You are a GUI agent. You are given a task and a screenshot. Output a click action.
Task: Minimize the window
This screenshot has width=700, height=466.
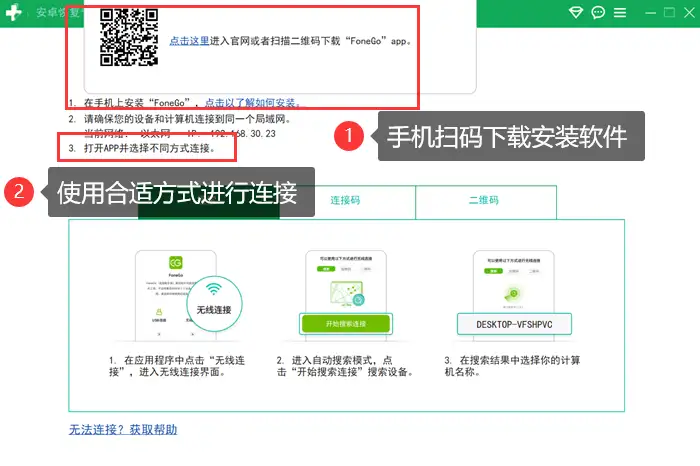tap(650, 13)
